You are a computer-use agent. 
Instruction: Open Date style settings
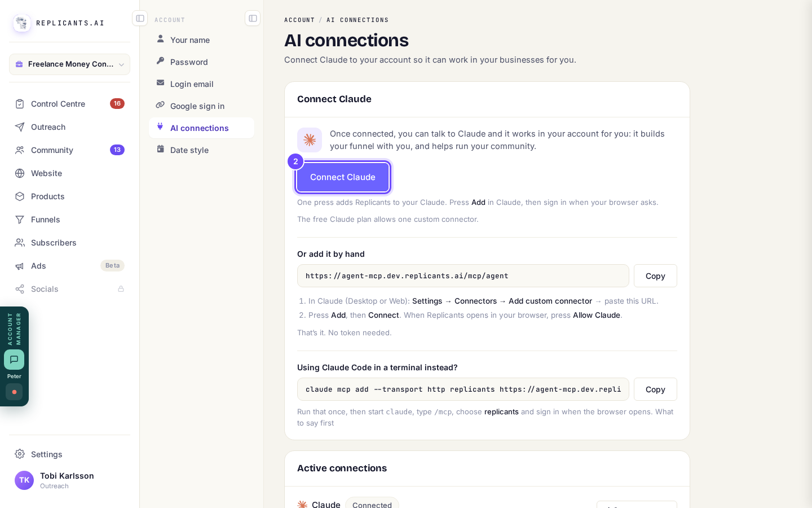201,150
